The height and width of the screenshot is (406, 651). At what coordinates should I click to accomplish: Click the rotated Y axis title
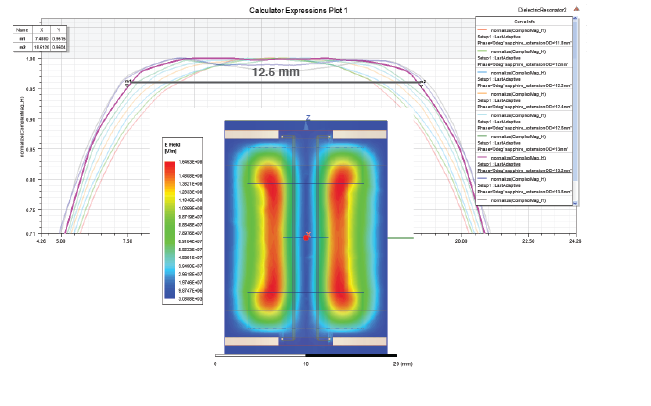tap(22, 127)
